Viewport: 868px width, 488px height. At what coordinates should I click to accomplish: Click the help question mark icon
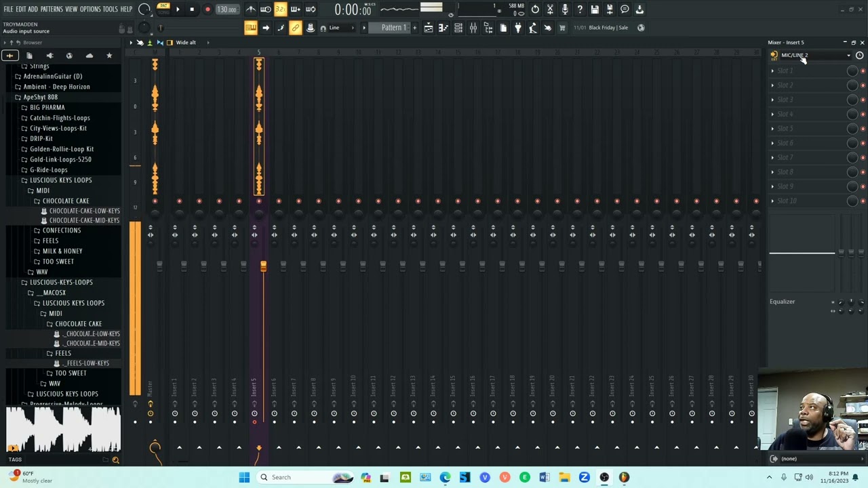(x=580, y=9)
